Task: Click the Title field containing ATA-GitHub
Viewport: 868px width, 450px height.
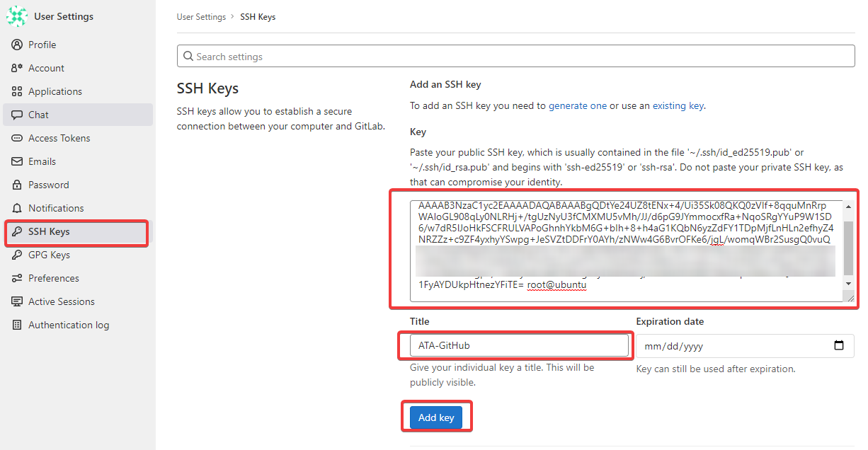Action: [519, 345]
